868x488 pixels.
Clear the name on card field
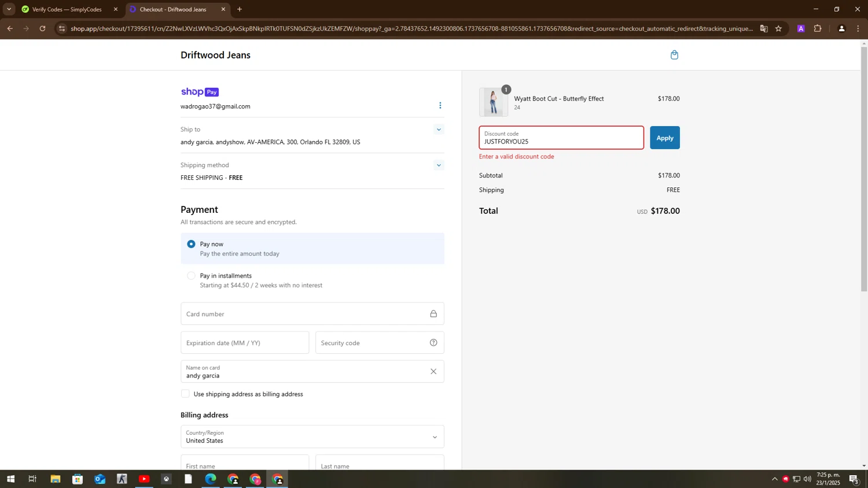[x=433, y=371]
